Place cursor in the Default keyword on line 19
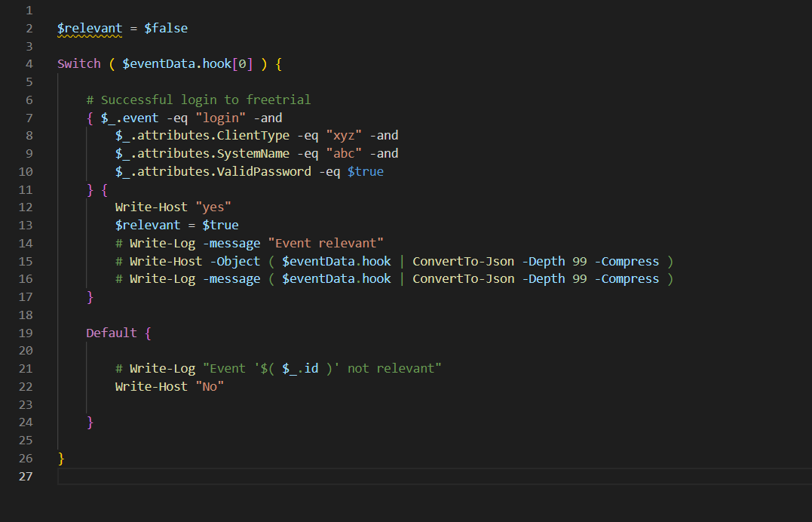The image size is (812, 522). 111,333
